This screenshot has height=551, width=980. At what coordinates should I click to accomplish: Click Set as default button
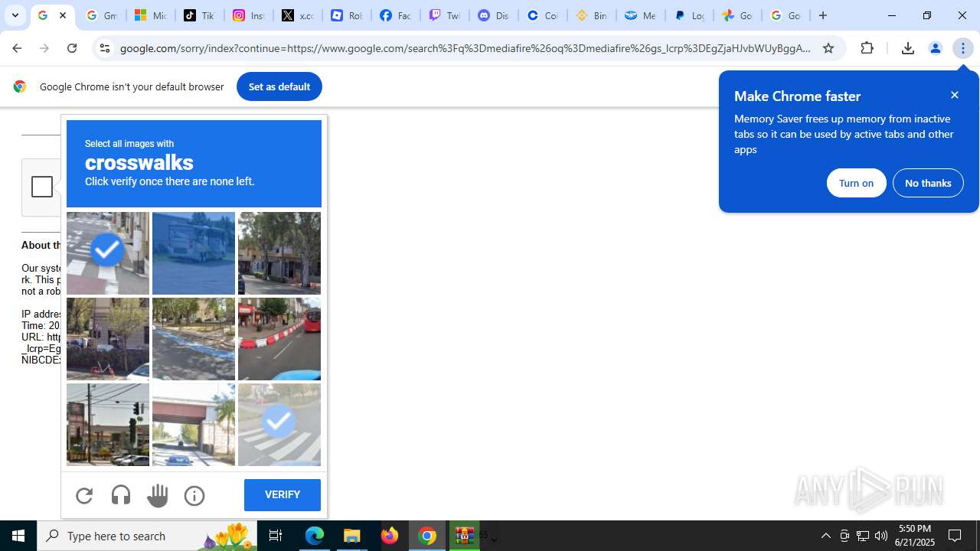279,86
